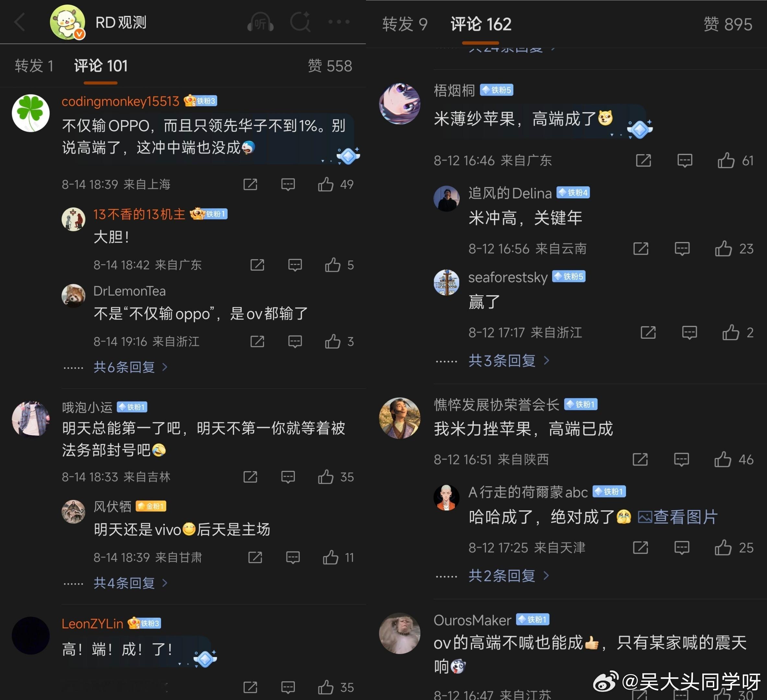Switch to 转发 1 tab on left
The width and height of the screenshot is (767, 700).
pyautogui.click(x=34, y=66)
